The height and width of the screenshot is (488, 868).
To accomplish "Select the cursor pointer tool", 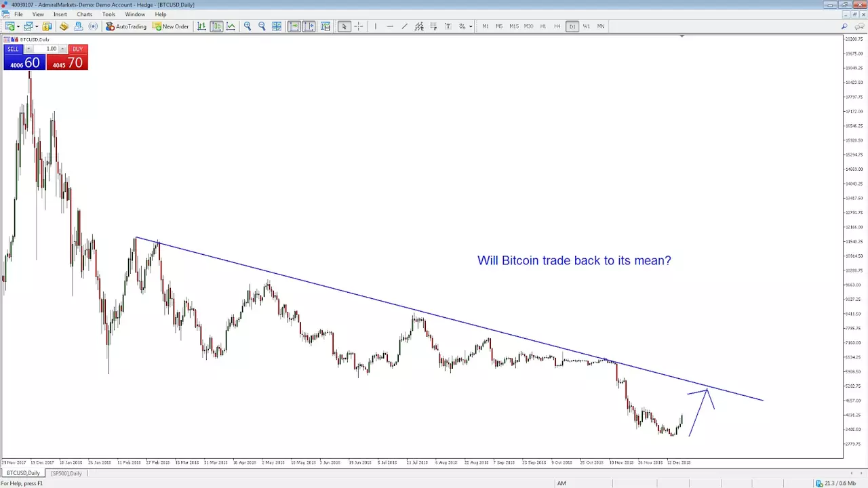I will click(x=344, y=26).
